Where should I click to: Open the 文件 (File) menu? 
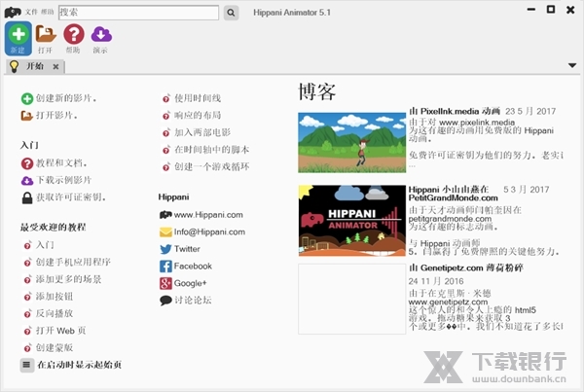pos(32,13)
